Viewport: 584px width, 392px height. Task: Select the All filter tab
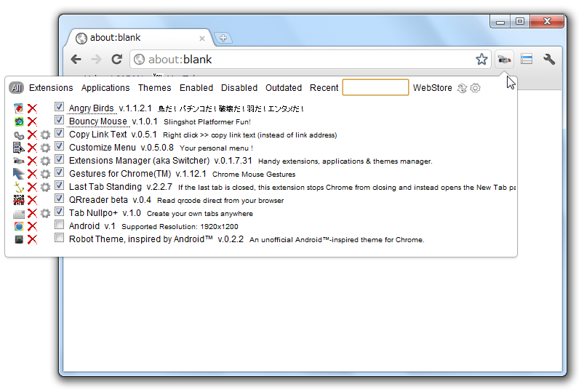[x=16, y=88]
